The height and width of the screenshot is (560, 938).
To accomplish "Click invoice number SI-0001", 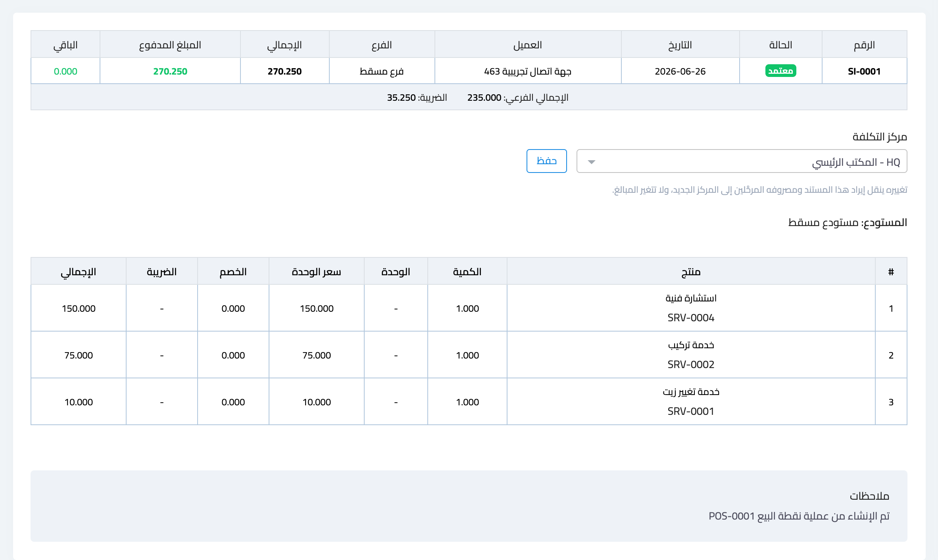I will (x=864, y=71).
